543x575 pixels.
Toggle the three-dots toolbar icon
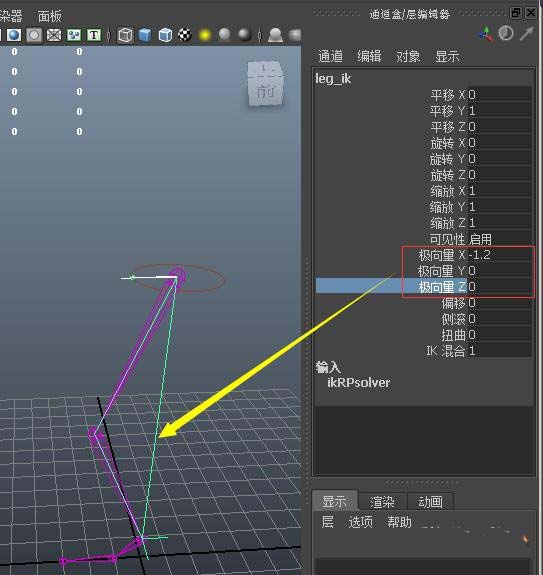(x=74, y=36)
